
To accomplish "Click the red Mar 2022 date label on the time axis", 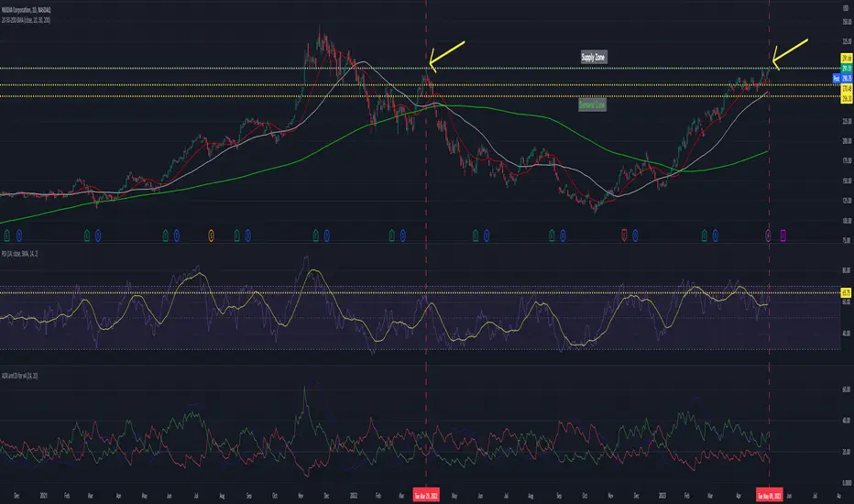I will click(426, 496).
